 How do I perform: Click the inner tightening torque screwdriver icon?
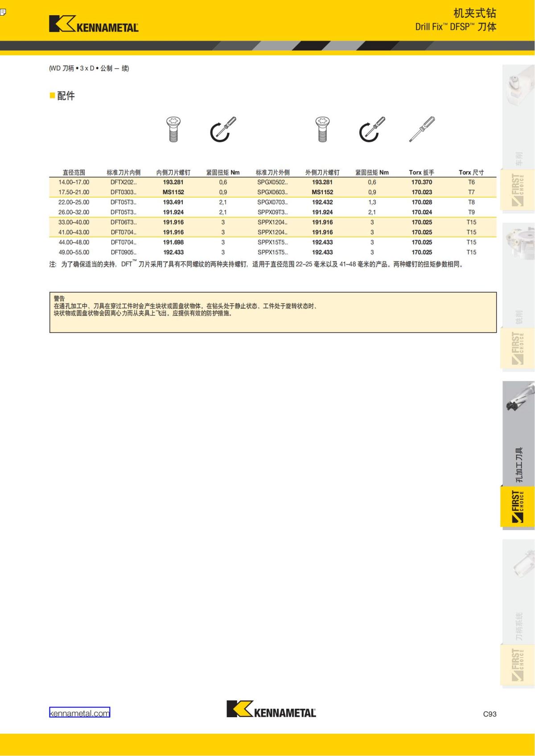point(223,129)
